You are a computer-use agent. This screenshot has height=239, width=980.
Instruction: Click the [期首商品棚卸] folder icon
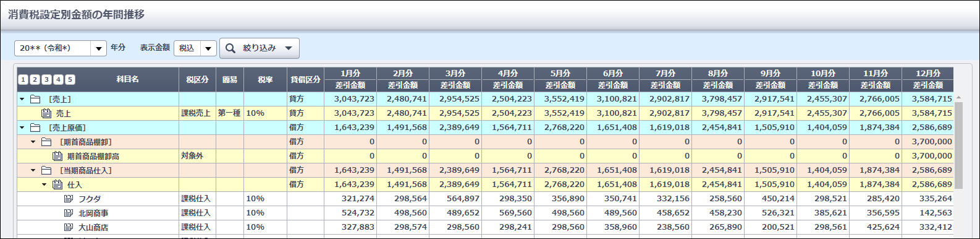[x=46, y=142]
